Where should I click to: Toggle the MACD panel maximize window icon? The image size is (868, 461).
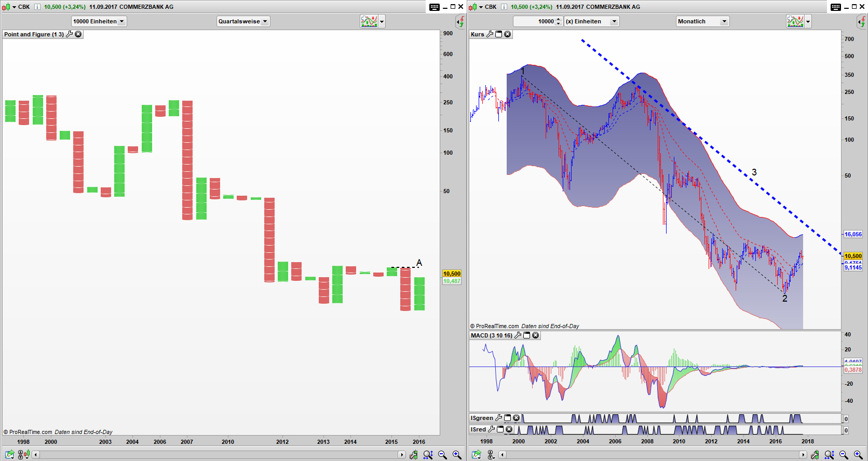tap(526, 335)
